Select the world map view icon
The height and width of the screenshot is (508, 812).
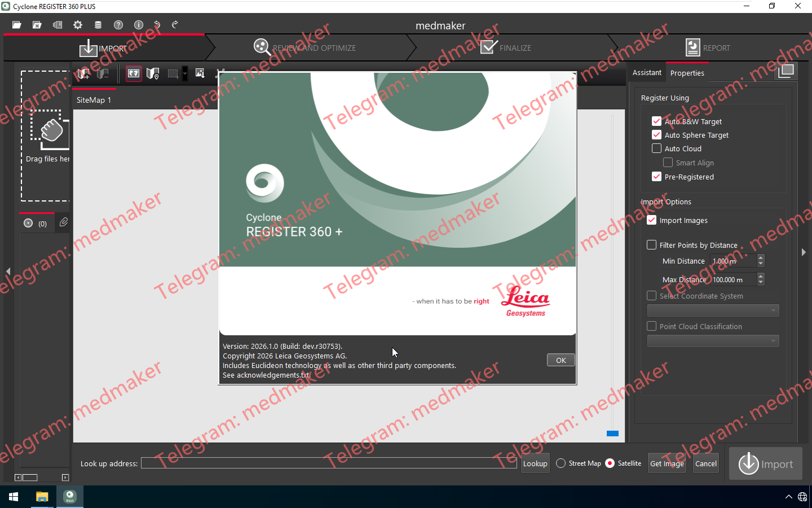pyautogui.click(x=134, y=73)
